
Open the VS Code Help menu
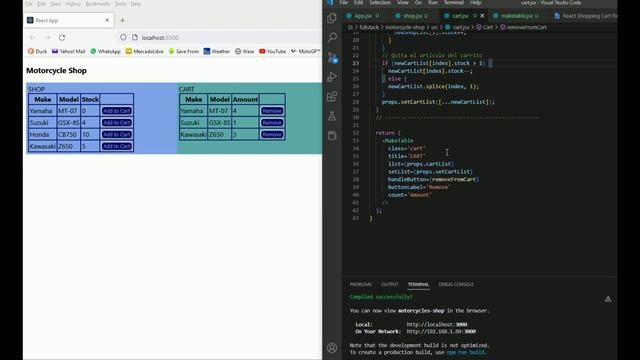click(475, 3)
